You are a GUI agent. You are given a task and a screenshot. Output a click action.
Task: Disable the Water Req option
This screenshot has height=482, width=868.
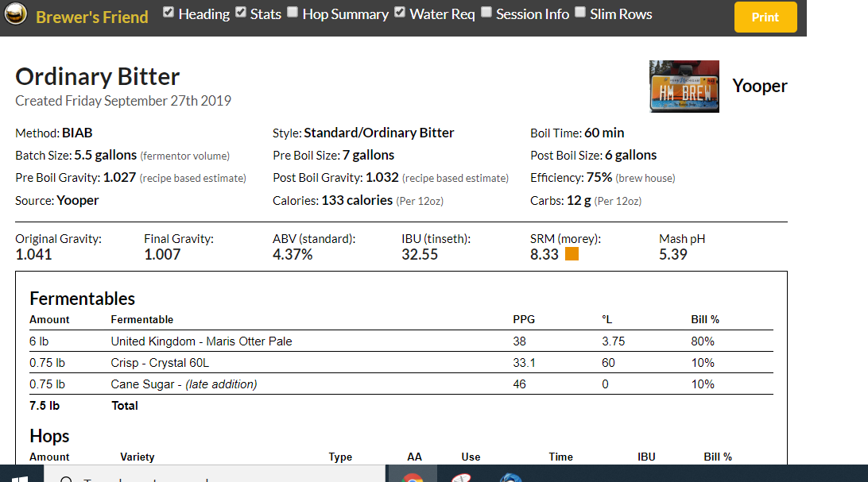click(x=400, y=13)
